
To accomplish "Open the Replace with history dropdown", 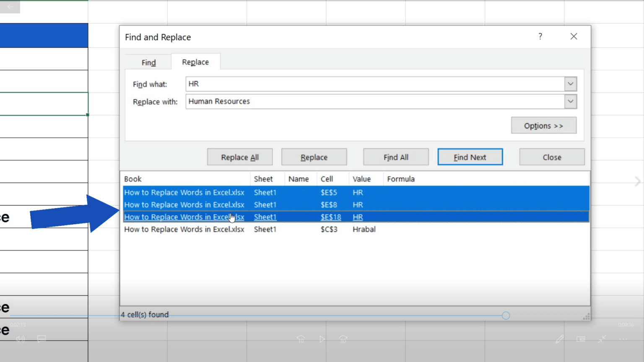I will (x=570, y=101).
